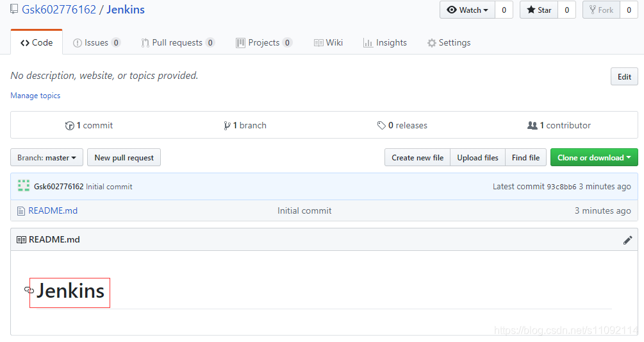Open the Jenkins repository name link

tap(126, 10)
